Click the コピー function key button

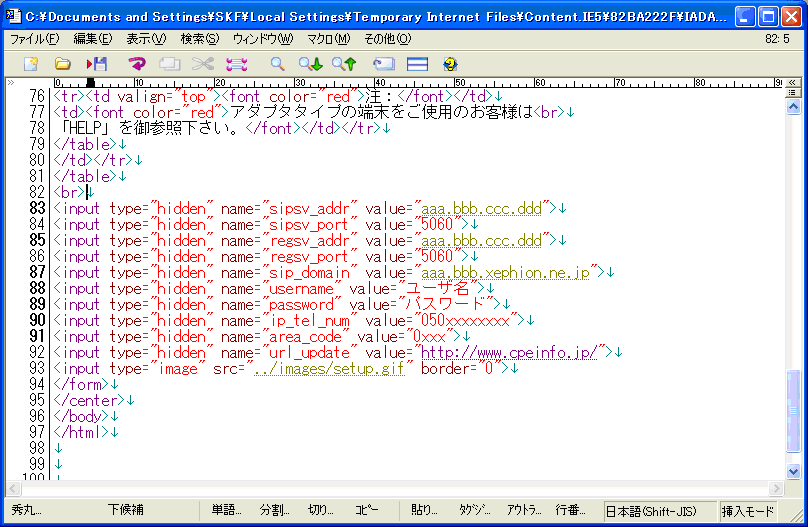point(366,510)
